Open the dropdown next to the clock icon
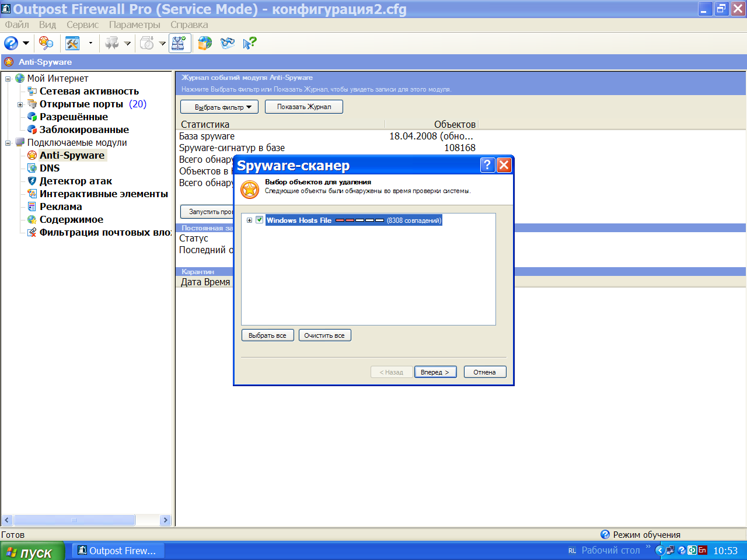 pos(162,43)
